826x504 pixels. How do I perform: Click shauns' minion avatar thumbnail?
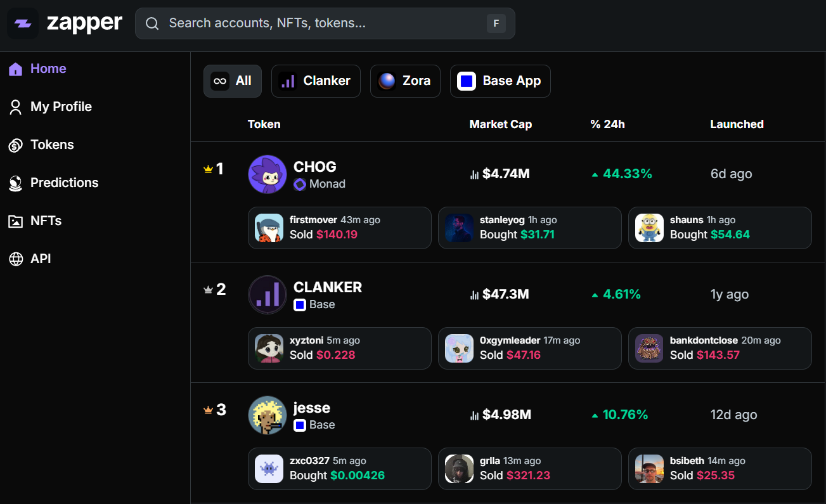pyautogui.click(x=650, y=228)
